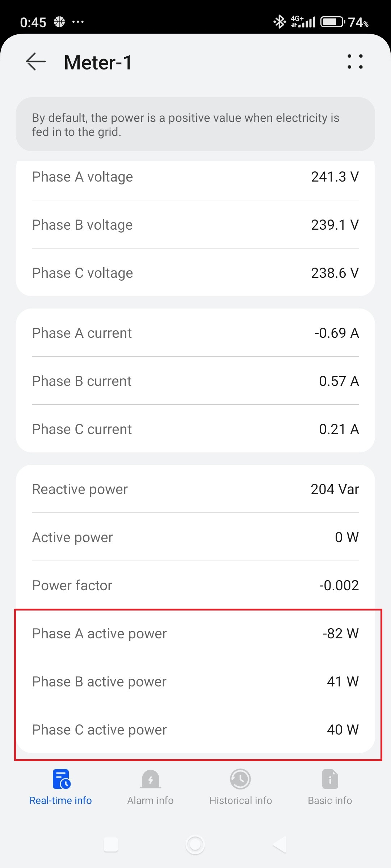The image size is (391, 868).
Task: Tap the Historical info clock icon
Action: [x=240, y=779]
